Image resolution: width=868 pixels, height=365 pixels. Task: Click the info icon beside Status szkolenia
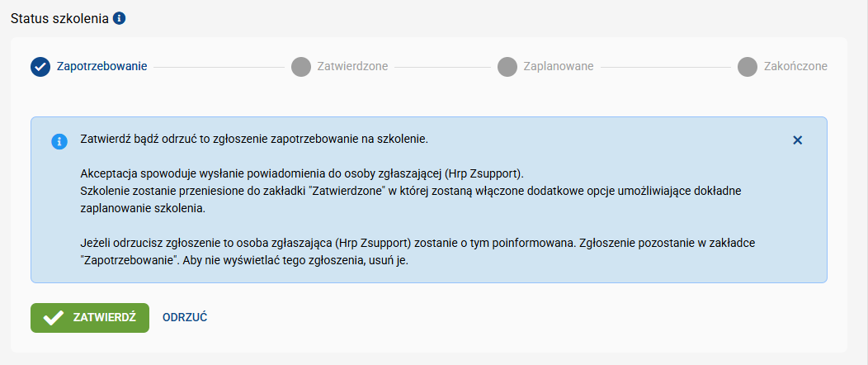click(x=119, y=18)
